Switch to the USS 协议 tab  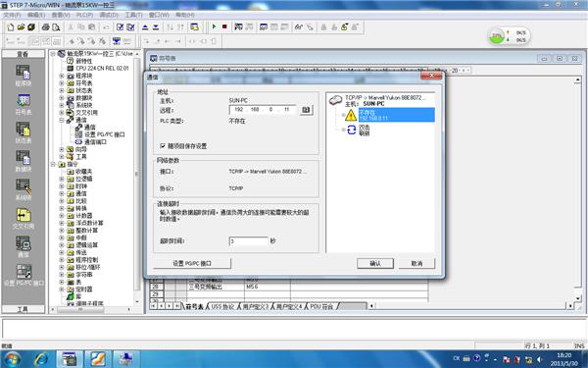(222, 306)
